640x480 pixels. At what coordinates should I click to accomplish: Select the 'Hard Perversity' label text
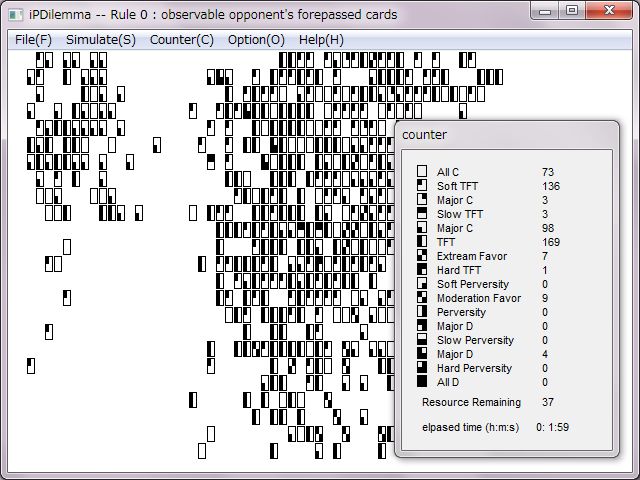pos(474,368)
